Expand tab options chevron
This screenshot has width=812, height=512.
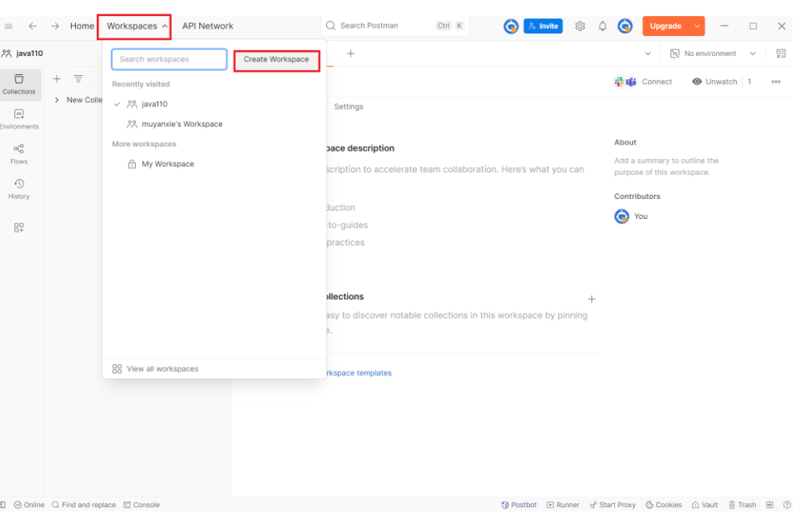pyautogui.click(x=648, y=54)
